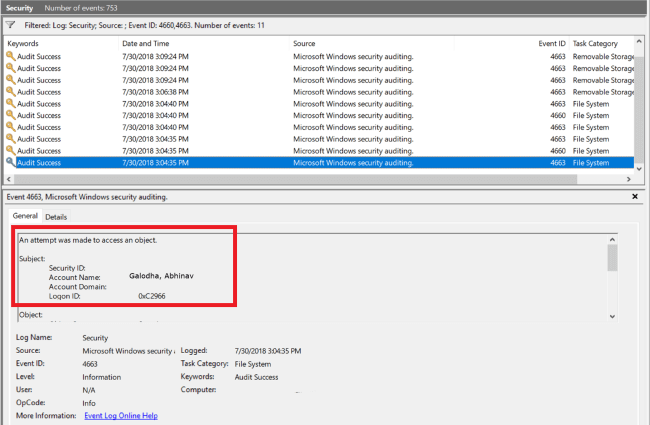This screenshot has width=650, height=425.
Task: Click the Logon ID value 0xC2966
Action: (x=152, y=296)
